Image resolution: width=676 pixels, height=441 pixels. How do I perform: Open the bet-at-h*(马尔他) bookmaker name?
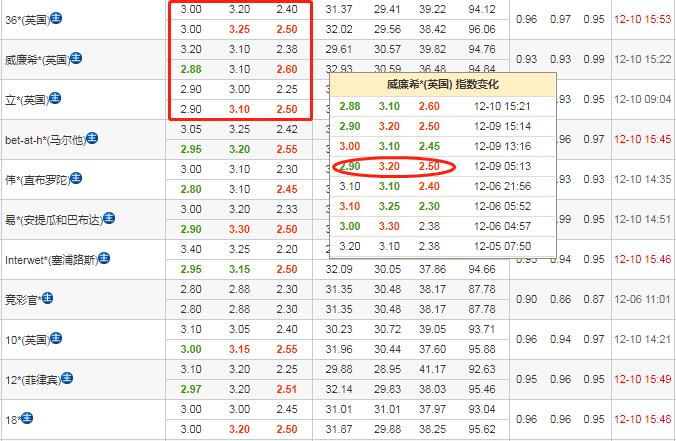pos(45,140)
